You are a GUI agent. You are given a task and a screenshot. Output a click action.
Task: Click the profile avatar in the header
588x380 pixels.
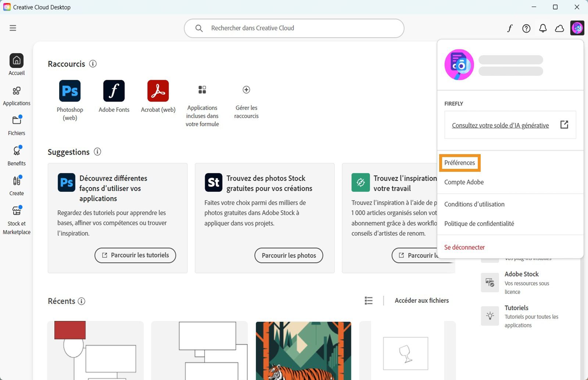pos(577,28)
